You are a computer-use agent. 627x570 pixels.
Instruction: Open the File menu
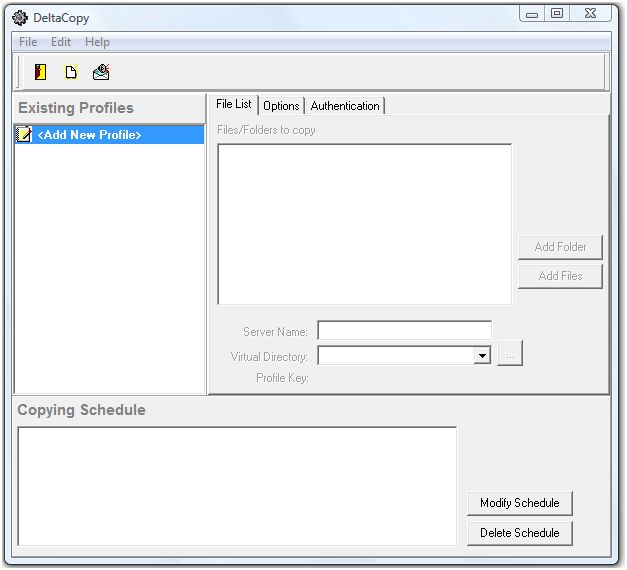click(28, 42)
